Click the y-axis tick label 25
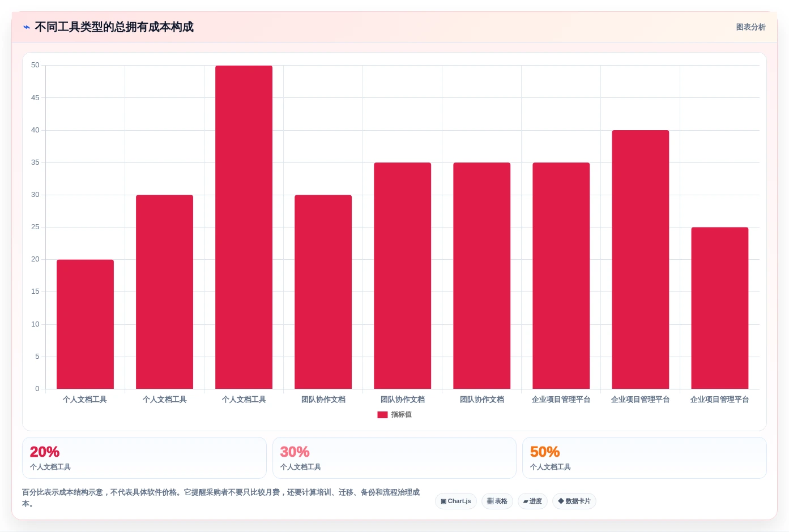The width and height of the screenshot is (789, 532). [36, 227]
